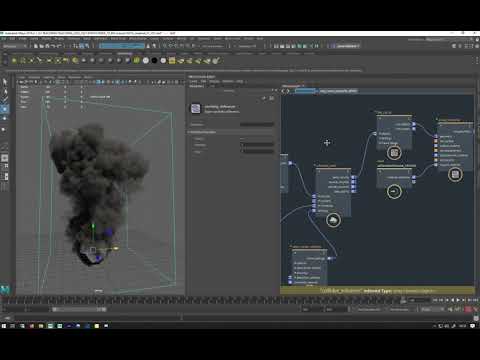The height and width of the screenshot is (360, 480).
Task: Click the go-to-end playback button
Action: pos(477,300)
